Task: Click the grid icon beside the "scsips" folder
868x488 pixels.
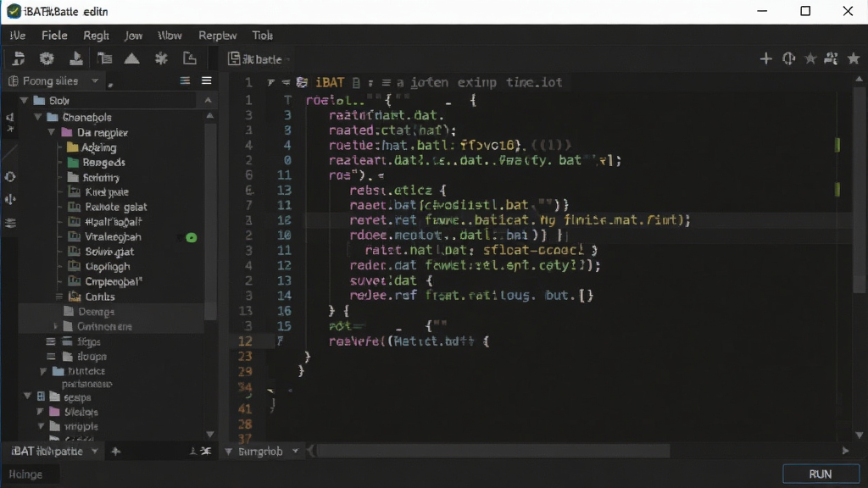Action: tap(41, 396)
